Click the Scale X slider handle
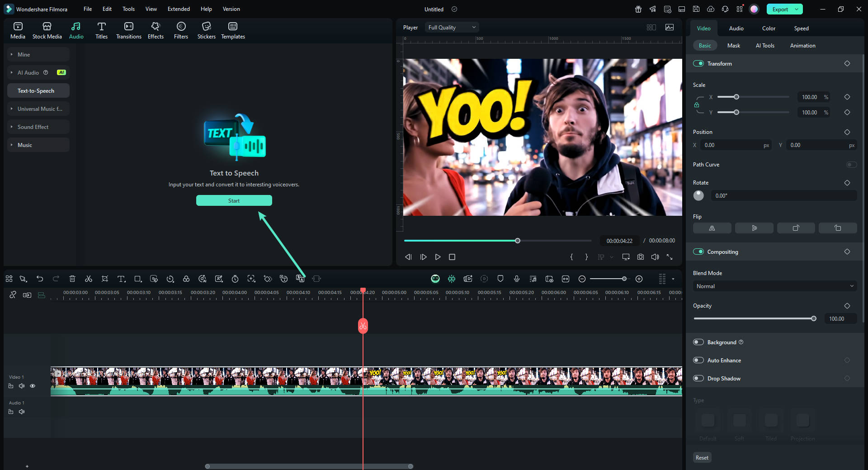Screen dimensions: 868x470 736,97
